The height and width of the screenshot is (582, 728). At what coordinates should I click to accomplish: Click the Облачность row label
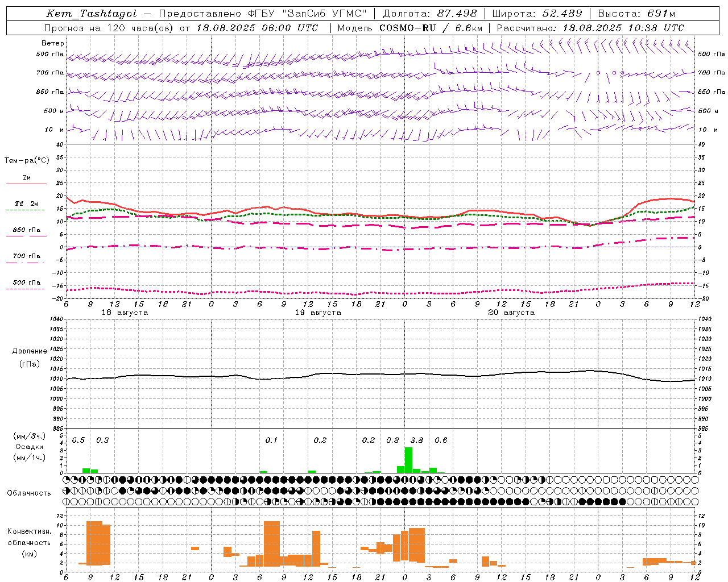click(29, 493)
